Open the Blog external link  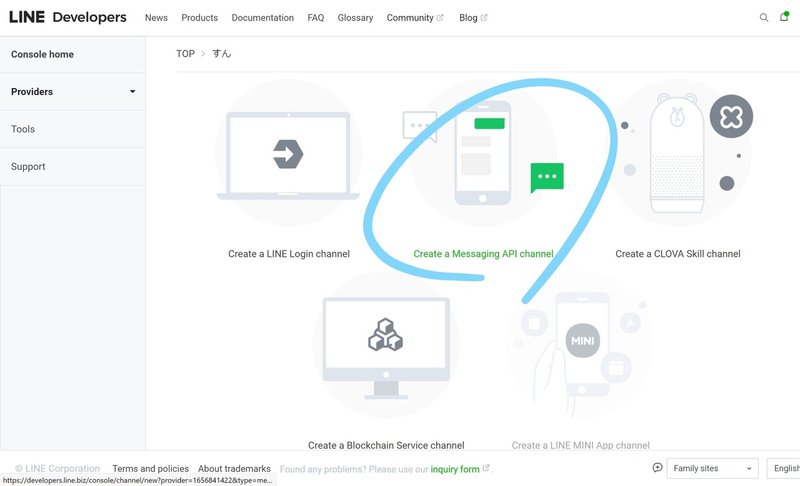(x=473, y=18)
